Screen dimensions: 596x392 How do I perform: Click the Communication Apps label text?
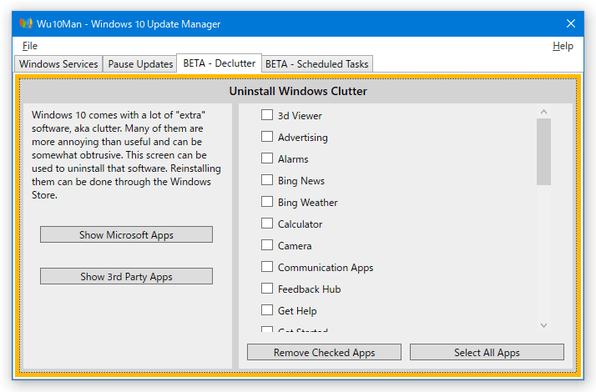[x=325, y=268]
